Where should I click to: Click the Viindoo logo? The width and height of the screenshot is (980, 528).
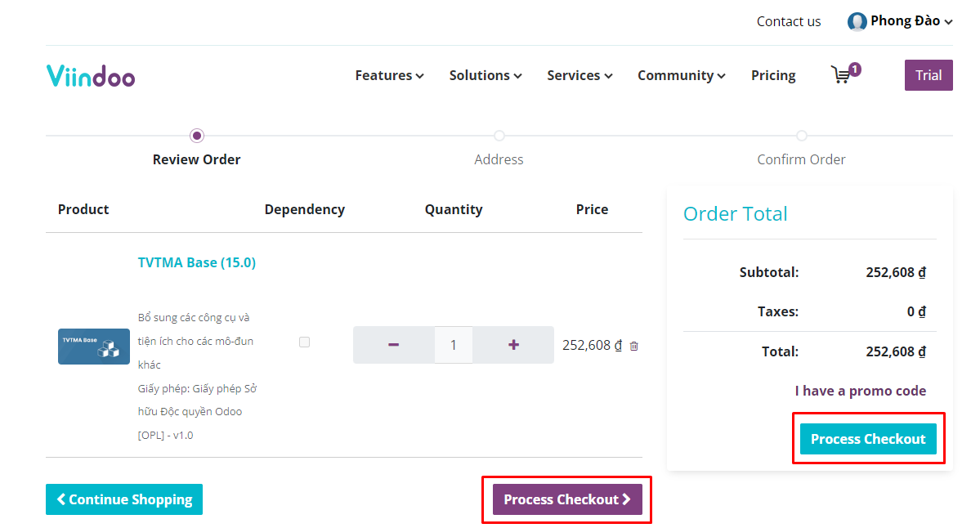click(x=91, y=75)
